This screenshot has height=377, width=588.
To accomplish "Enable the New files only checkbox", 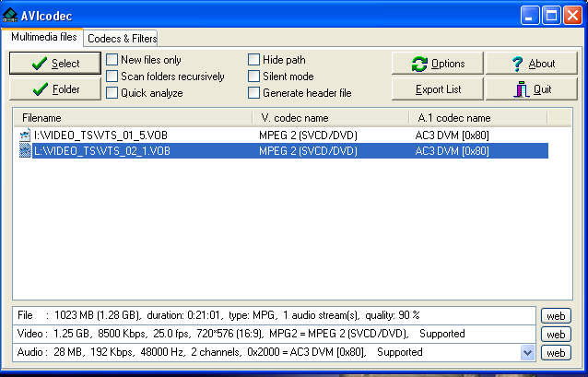I will tap(112, 60).
